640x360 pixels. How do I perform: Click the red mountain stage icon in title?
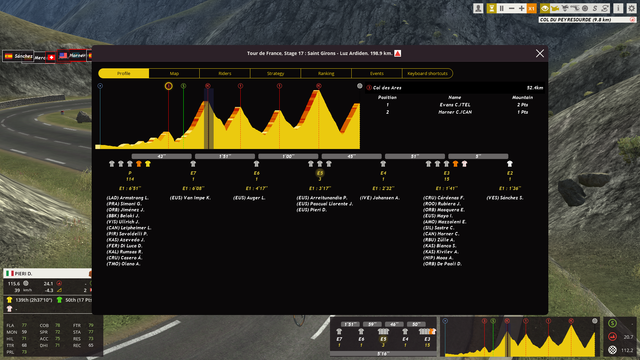point(398,53)
